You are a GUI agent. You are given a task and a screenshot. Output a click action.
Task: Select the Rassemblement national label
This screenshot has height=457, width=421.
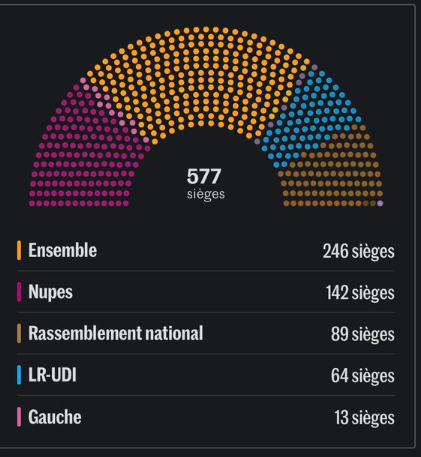(116, 333)
